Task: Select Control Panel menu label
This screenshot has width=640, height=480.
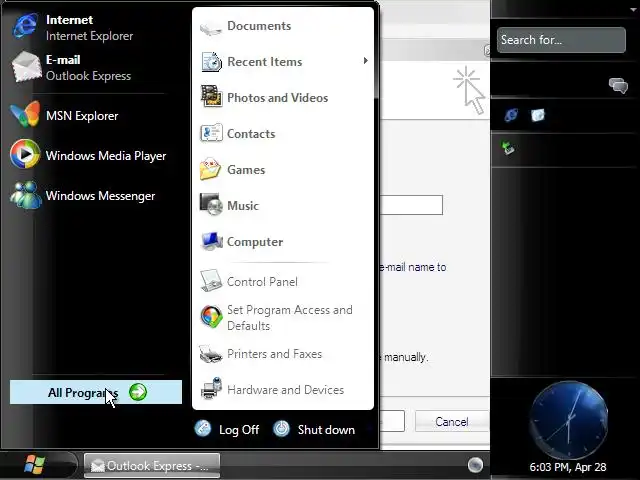Action: (262, 282)
